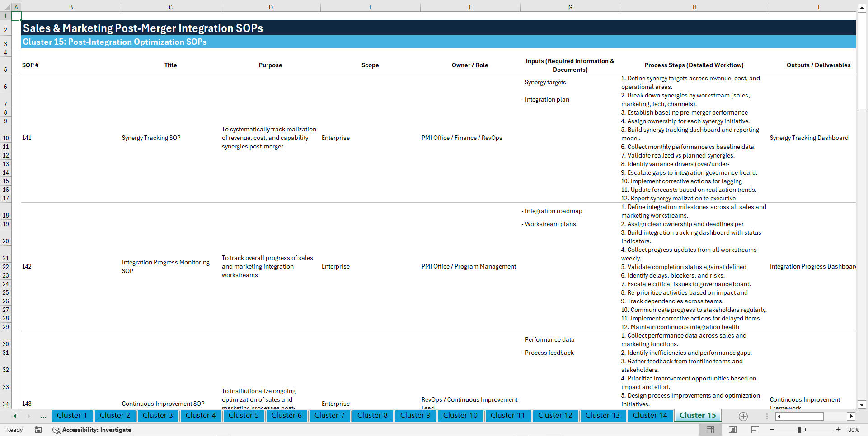Open Page Break Preview from status bar
Image resolution: width=868 pixels, height=436 pixels.
coord(755,430)
